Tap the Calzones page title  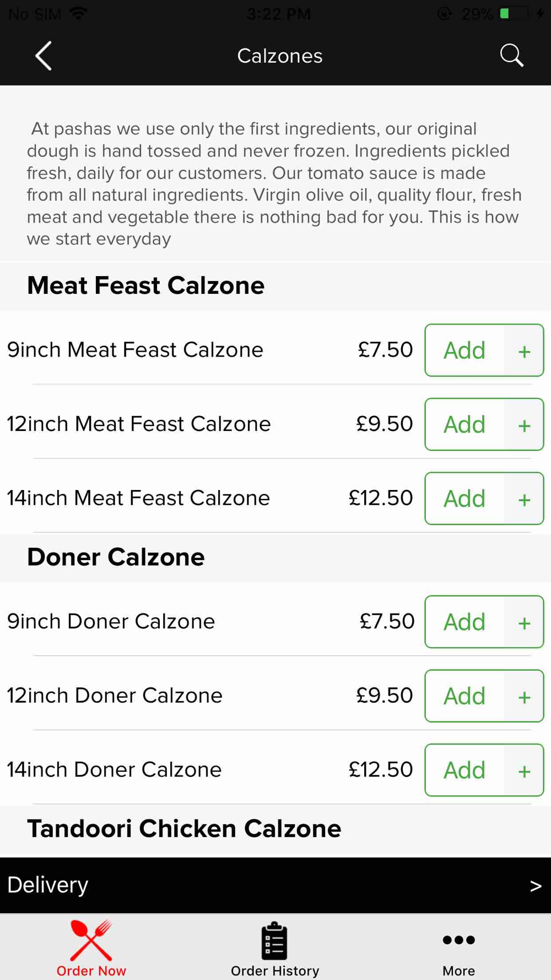tap(280, 56)
